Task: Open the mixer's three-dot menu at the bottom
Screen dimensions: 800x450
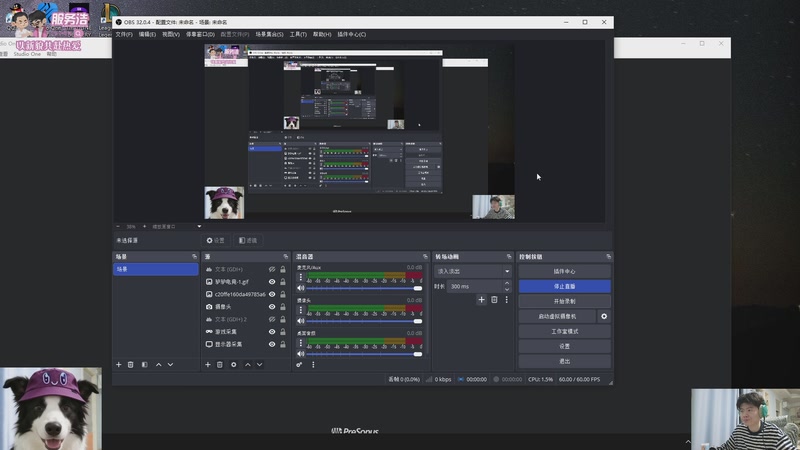Action: tap(313, 365)
